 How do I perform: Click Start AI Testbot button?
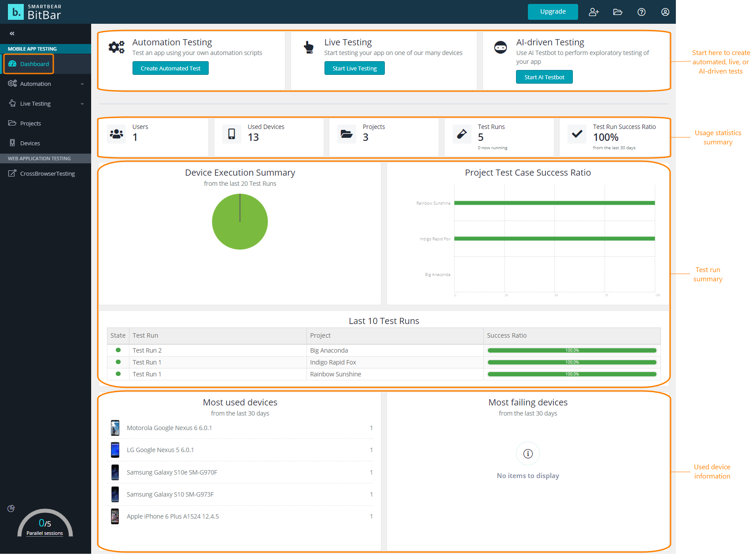(x=544, y=77)
